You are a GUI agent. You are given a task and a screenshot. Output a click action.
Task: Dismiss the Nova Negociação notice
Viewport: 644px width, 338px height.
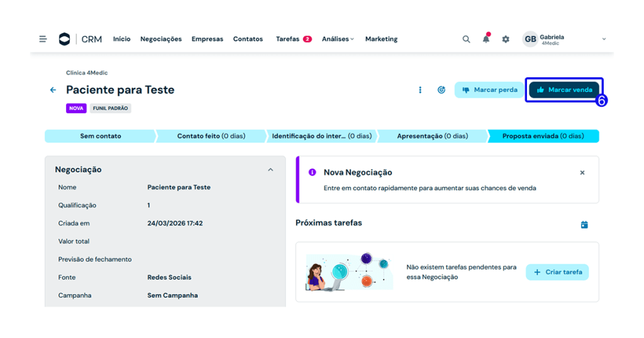click(582, 172)
